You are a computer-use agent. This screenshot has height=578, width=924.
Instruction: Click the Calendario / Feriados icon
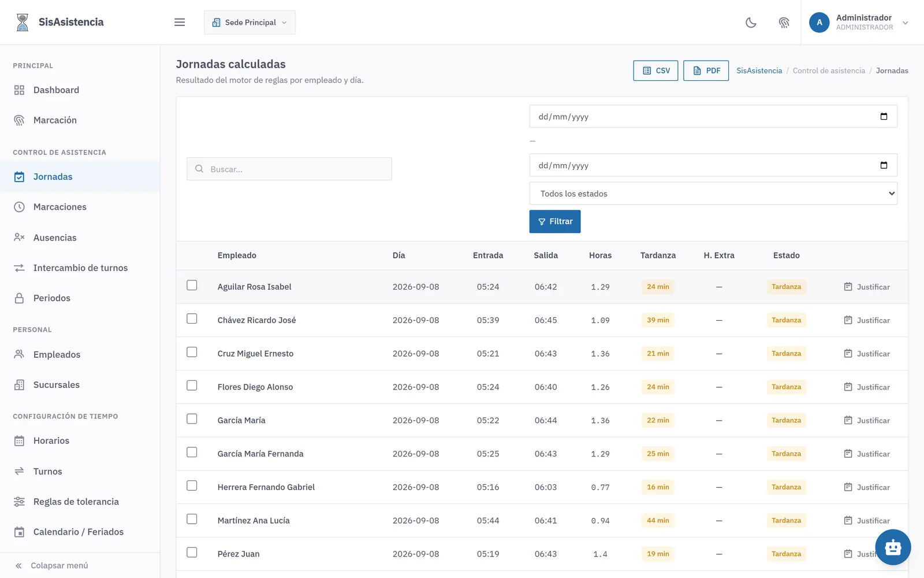[x=19, y=532]
